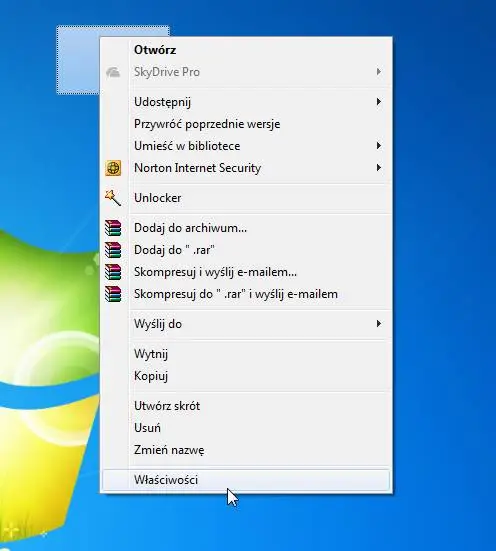Image resolution: width=496 pixels, height=551 pixels.
Task: Choose Skompresuj i wyślij e-mailem...
Action: (246, 272)
